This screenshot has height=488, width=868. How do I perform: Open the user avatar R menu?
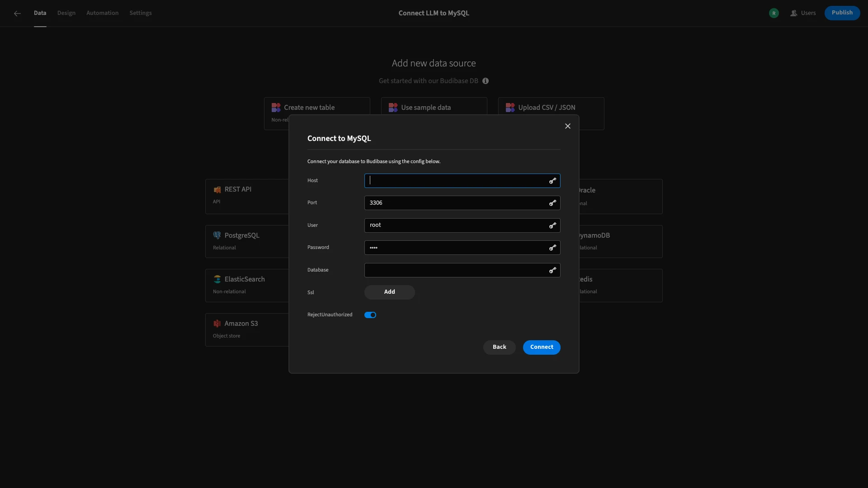(774, 13)
